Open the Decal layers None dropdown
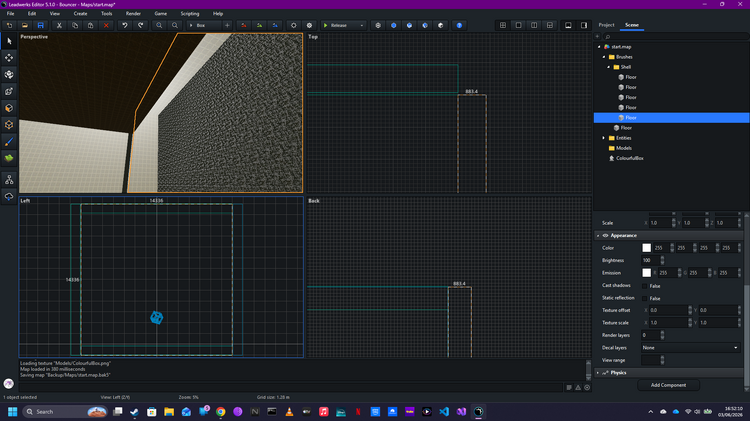The image size is (750, 421). click(690, 348)
